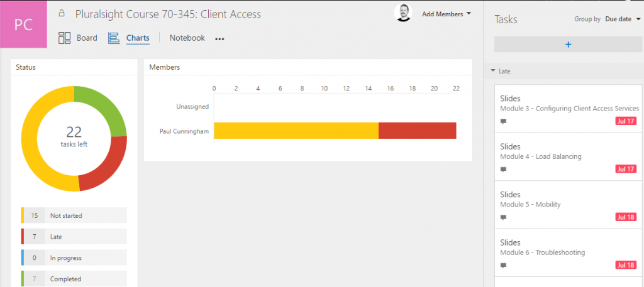
Task: Open Slides task Module 4 - Load Balancing
Action: pyautogui.click(x=568, y=156)
